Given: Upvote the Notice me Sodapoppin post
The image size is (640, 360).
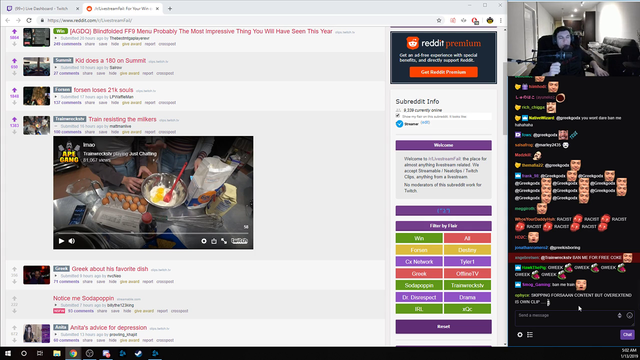Looking at the screenshot, I should pyautogui.click(x=14, y=298).
